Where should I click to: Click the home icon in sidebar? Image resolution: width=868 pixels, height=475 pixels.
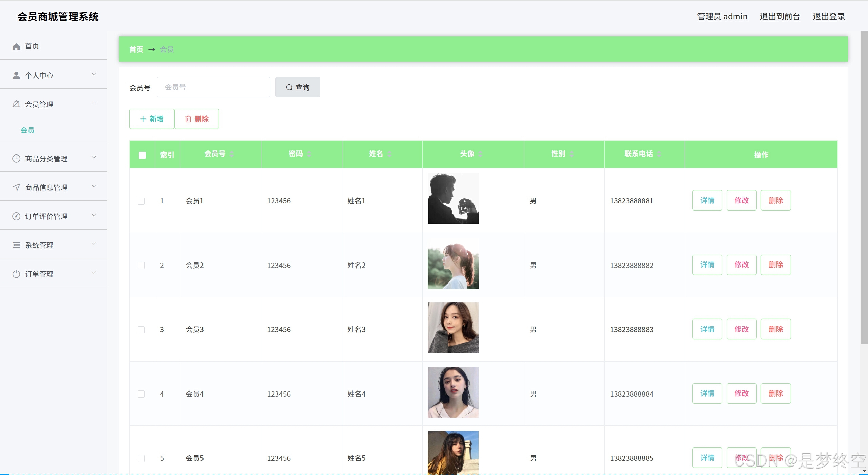click(x=16, y=47)
